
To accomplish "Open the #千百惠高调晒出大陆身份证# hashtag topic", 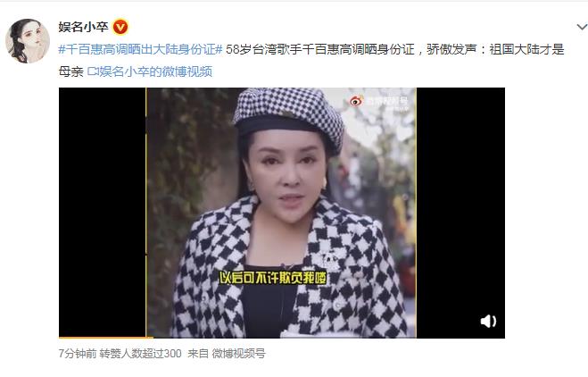I will pos(141,49).
